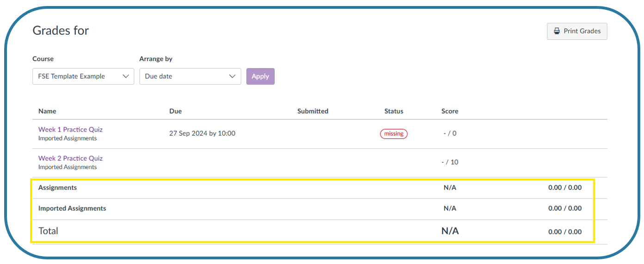
Task: Click the red missing status badge
Action: pyautogui.click(x=393, y=134)
